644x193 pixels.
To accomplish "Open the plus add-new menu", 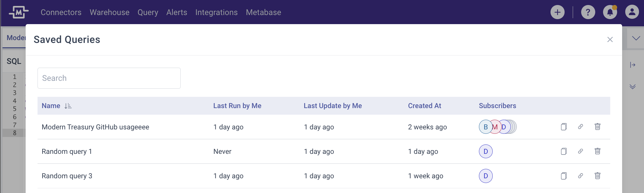I will (557, 12).
